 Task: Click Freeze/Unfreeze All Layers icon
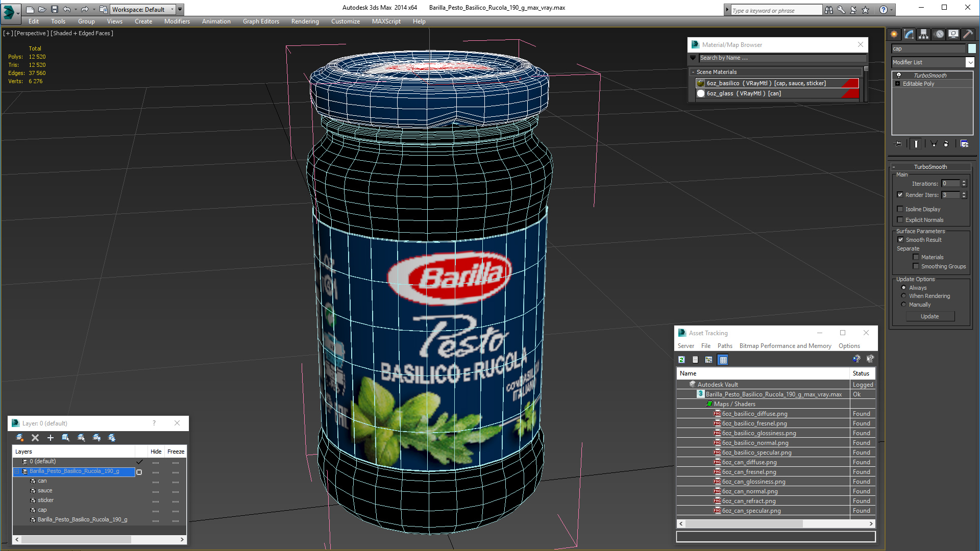112,438
